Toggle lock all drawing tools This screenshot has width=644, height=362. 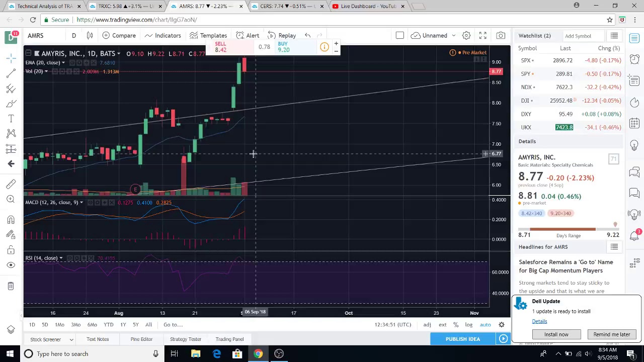point(11,250)
